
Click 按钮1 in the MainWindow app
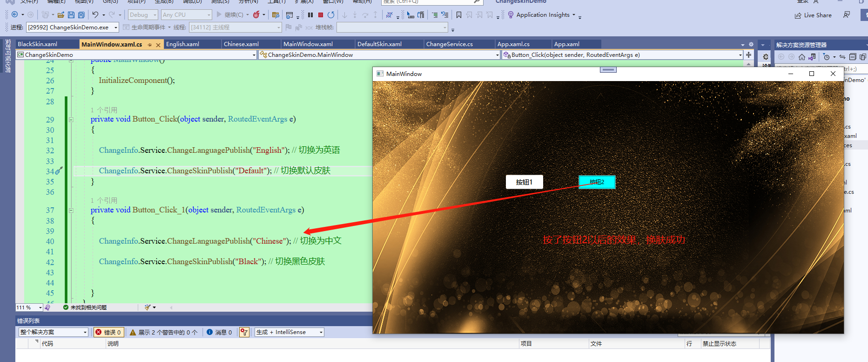(x=524, y=182)
